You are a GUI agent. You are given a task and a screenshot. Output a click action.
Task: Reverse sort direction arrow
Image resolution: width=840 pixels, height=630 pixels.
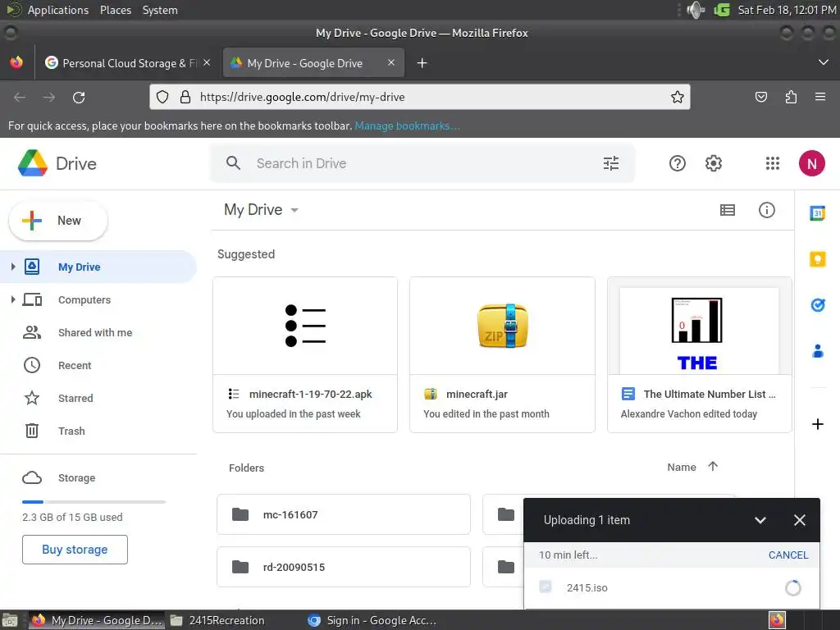[713, 467]
